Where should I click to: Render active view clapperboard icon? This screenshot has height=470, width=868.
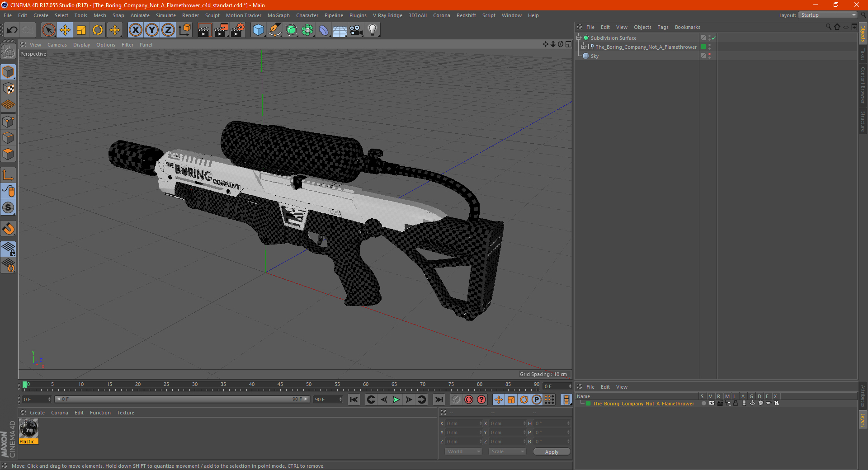[x=204, y=30]
